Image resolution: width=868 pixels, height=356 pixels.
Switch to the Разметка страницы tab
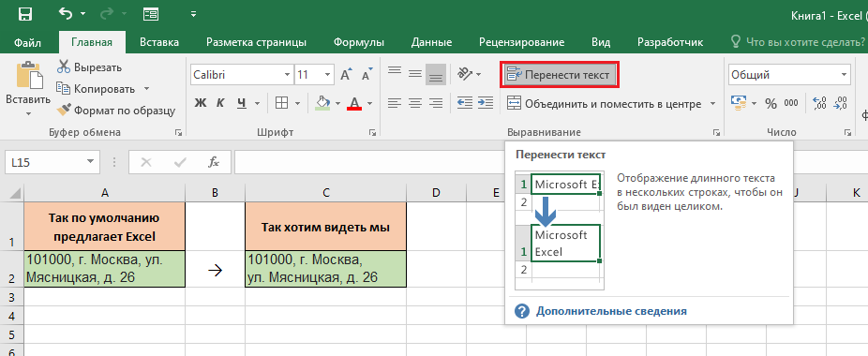256,42
